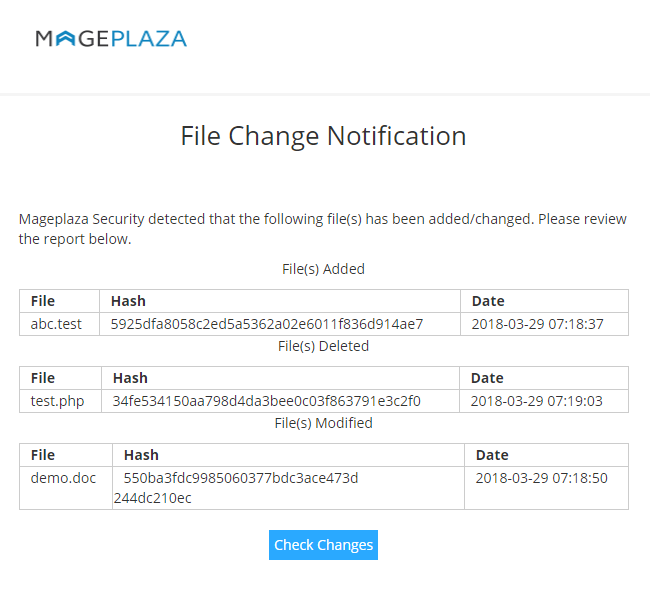Click the hash value for test.php
Viewport: 650px width, 594px height.
coord(267,401)
